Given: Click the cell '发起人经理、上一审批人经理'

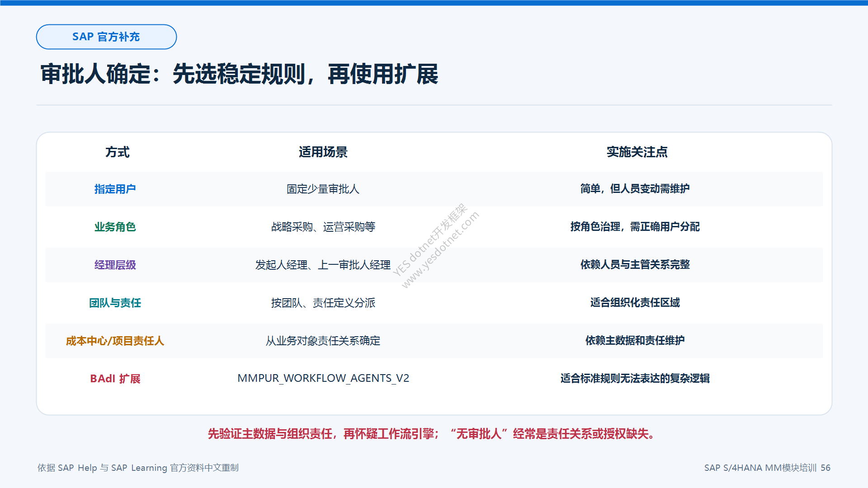Looking at the screenshot, I should click(323, 265).
